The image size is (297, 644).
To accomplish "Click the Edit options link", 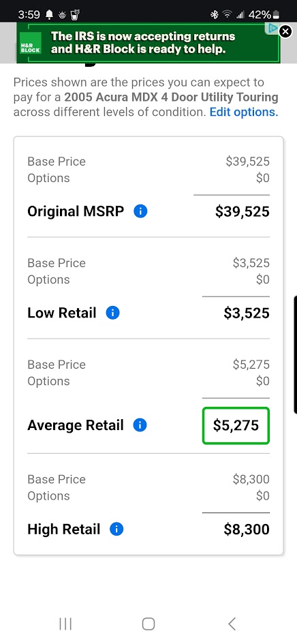I will [x=244, y=112].
